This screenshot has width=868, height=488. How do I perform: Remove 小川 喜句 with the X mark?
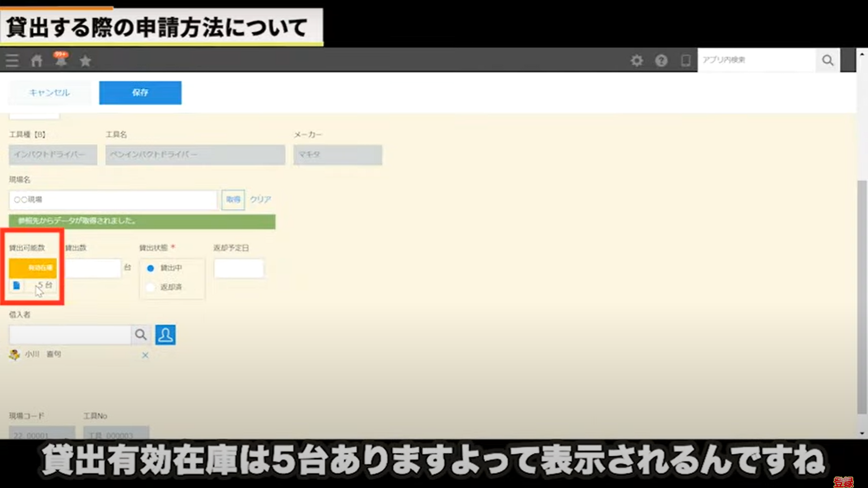[x=145, y=355]
